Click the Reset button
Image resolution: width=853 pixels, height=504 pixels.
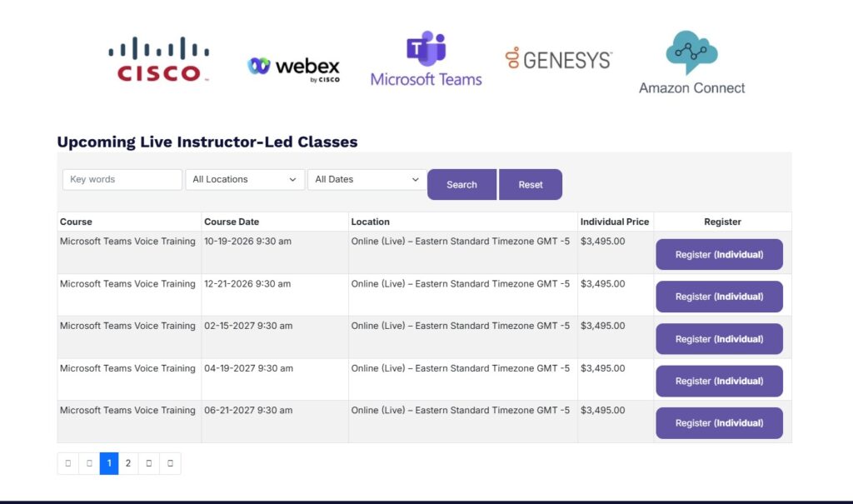click(531, 184)
